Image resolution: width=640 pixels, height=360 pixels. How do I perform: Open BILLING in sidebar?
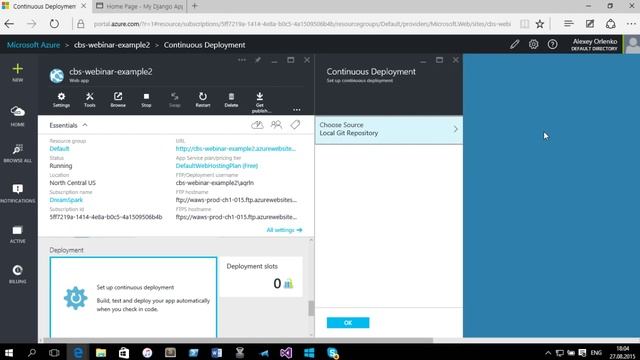pos(18,274)
